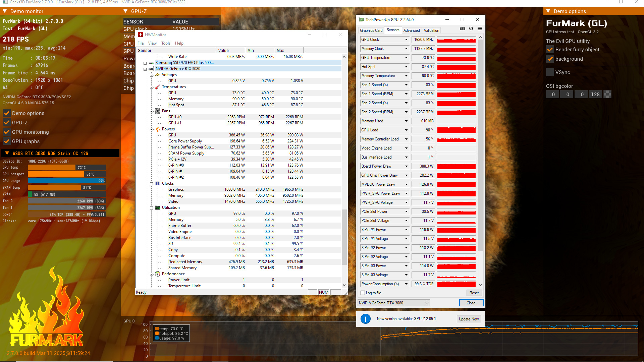This screenshot has width=644, height=362.
Task: Switch to the Graphics Card tab
Action: [x=371, y=31]
